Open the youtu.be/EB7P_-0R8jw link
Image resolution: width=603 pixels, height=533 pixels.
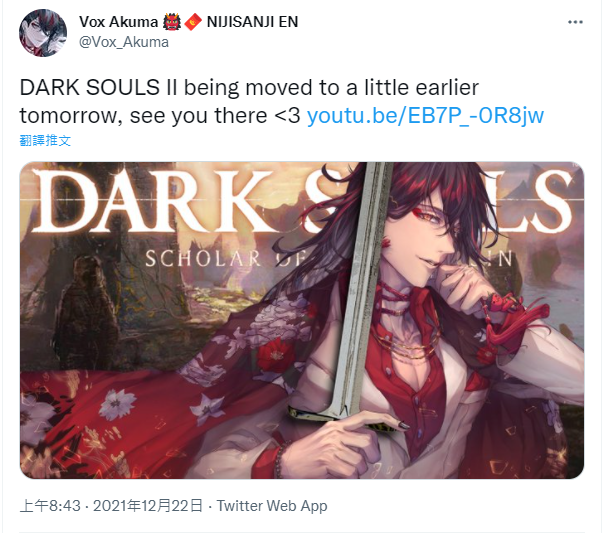425,115
